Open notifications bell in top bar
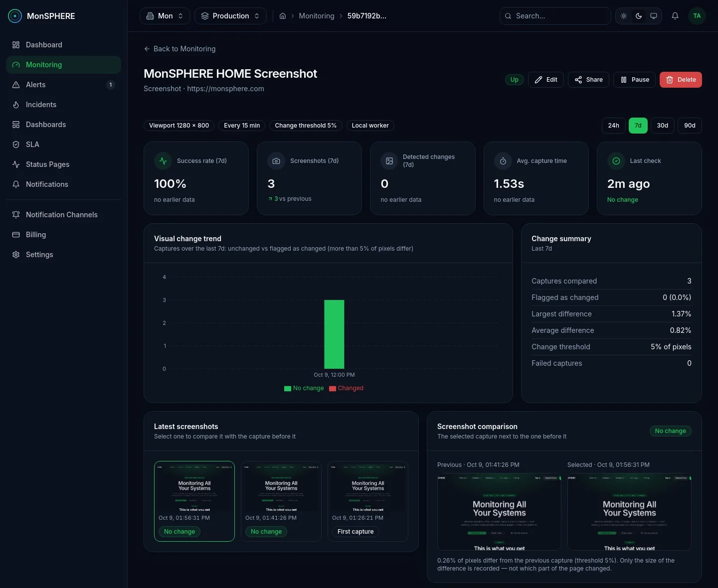The image size is (718, 588). (675, 16)
